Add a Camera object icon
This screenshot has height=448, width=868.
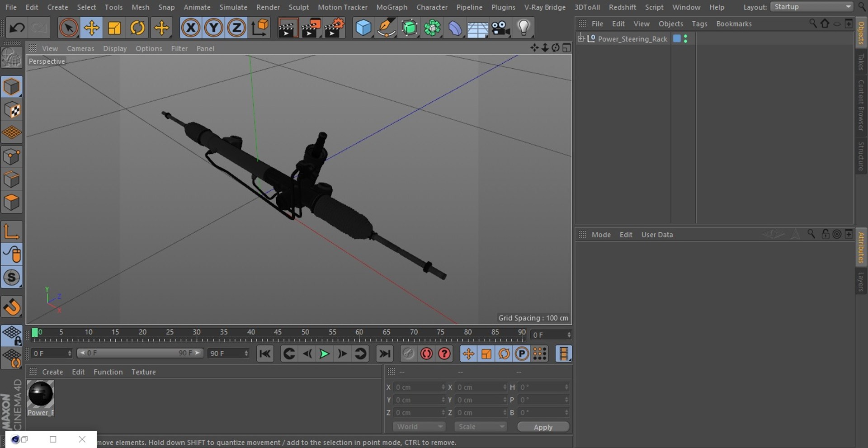(501, 28)
